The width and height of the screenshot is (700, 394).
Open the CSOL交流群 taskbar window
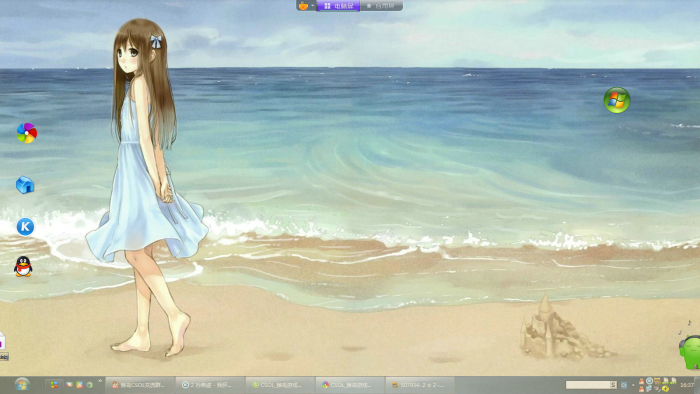[x=139, y=385]
